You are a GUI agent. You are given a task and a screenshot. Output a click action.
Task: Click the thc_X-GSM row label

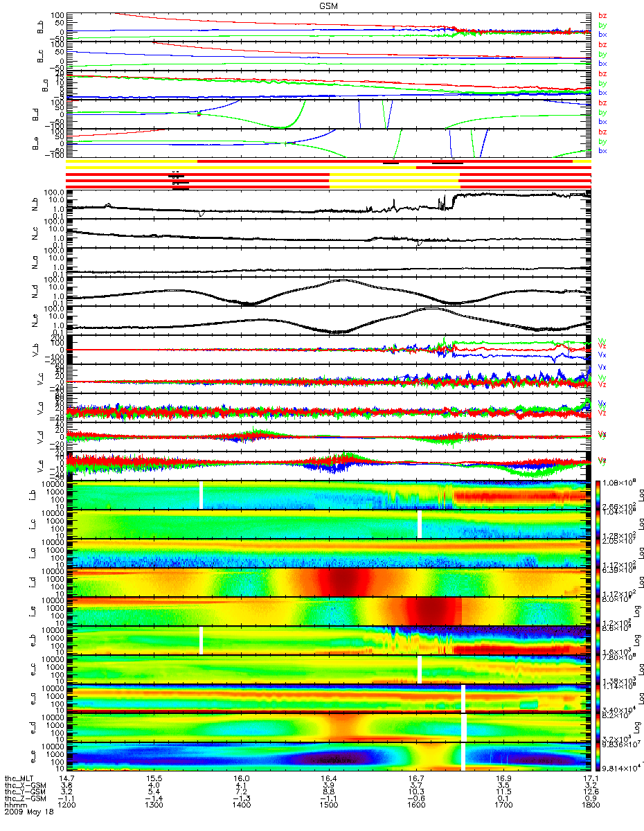(x=26, y=786)
